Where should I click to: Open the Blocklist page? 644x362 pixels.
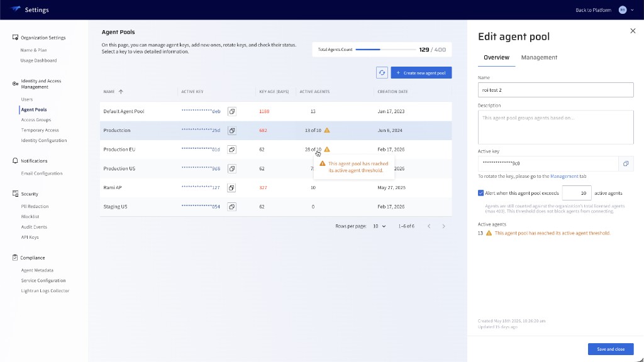pos(30,217)
